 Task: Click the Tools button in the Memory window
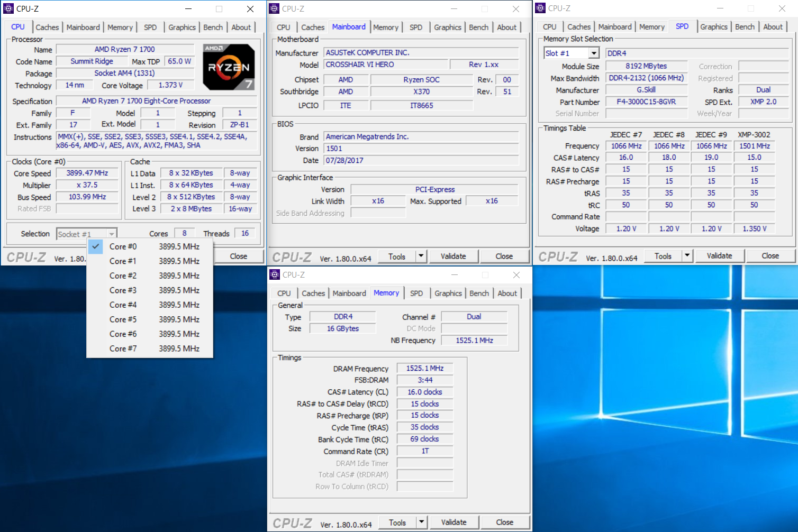pyautogui.click(x=397, y=522)
